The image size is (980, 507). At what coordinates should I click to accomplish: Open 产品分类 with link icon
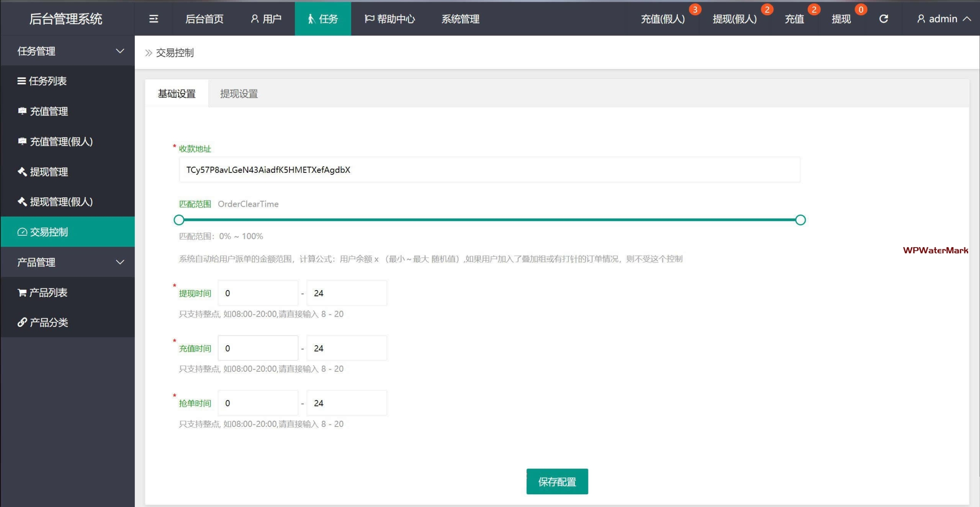pos(49,322)
